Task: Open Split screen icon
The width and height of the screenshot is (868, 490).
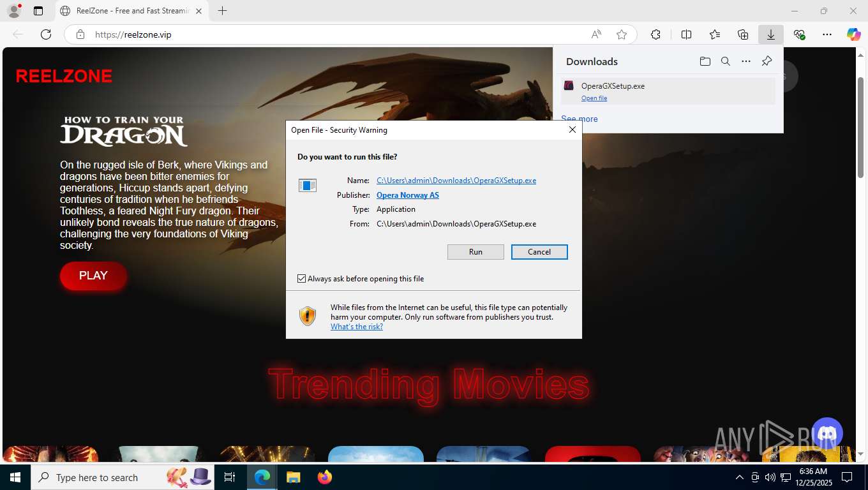Action: (686, 34)
